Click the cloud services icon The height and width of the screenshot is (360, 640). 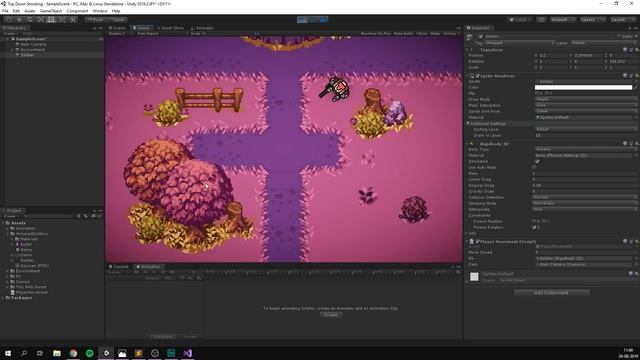541,20
